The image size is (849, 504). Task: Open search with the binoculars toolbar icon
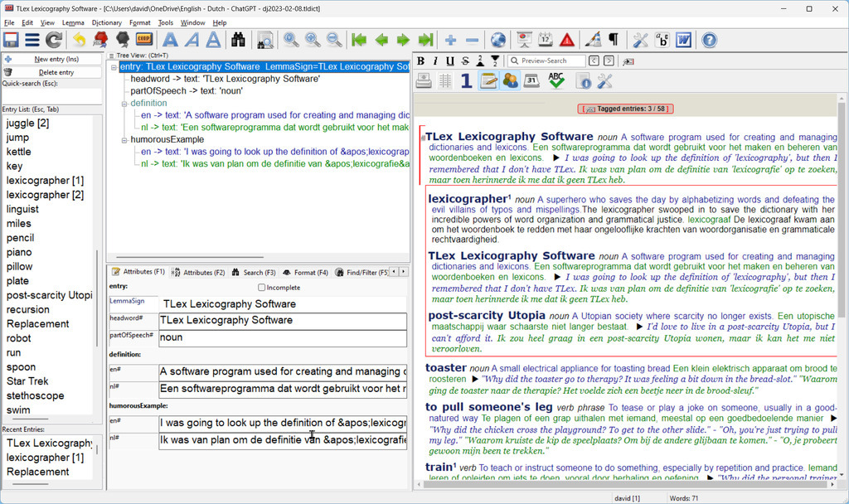(x=238, y=40)
